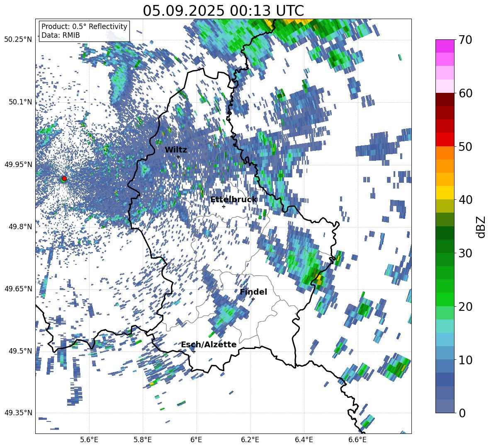This screenshot has width=491, height=448.
Task: Click the dBZ colorbar axis label
Action: tap(481, 227)
